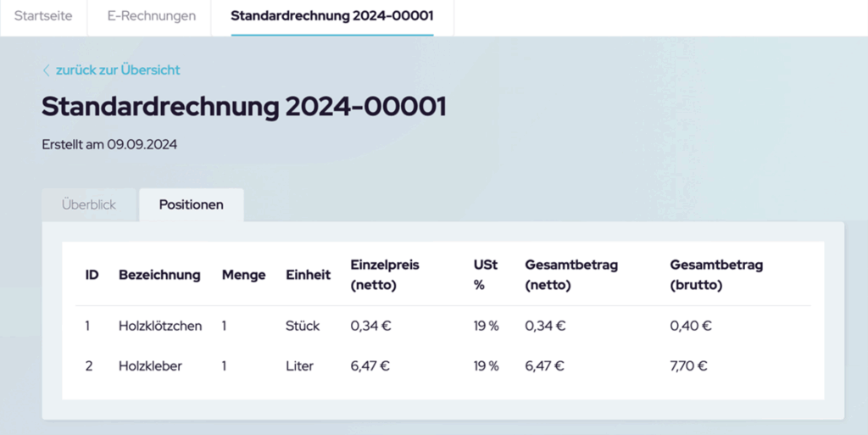
Task: Click the Gesamtbetrag (netto) column header
Action: point(571,275)
